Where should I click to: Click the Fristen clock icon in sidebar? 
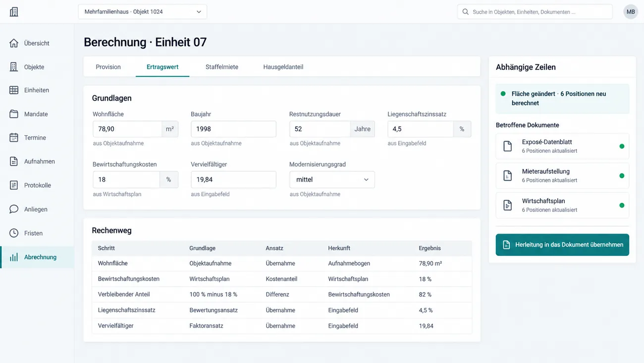14,233
